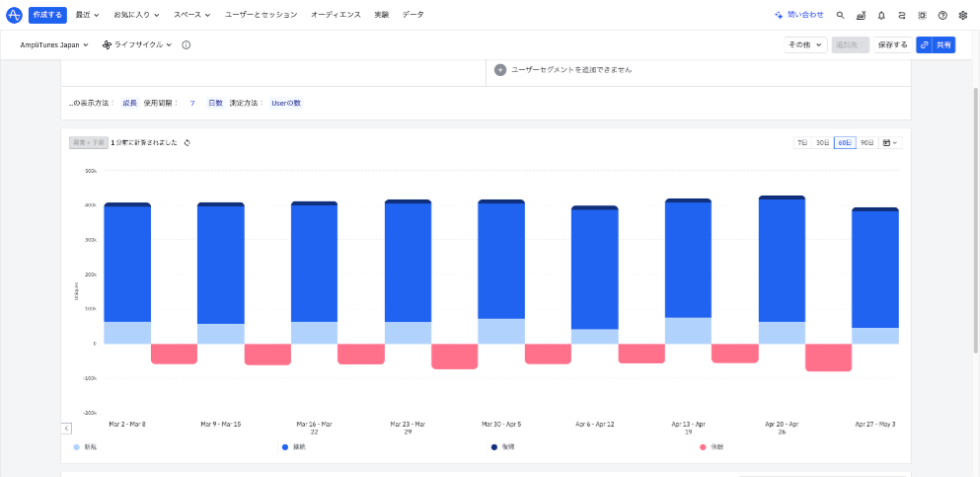Open the notifications bell icon
Viewport: 980px width, 477px height.
pyautogui.click(x=881, y=16)
